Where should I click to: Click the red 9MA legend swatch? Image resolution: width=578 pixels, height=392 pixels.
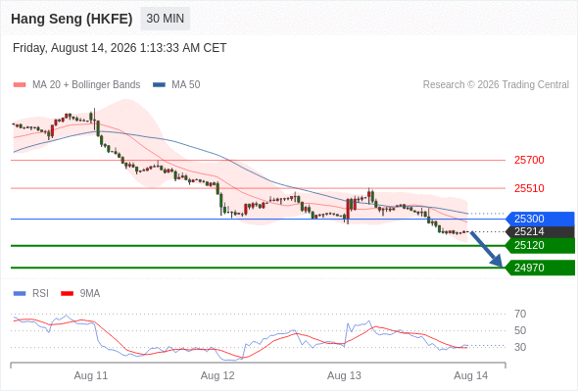click(67, 294)
